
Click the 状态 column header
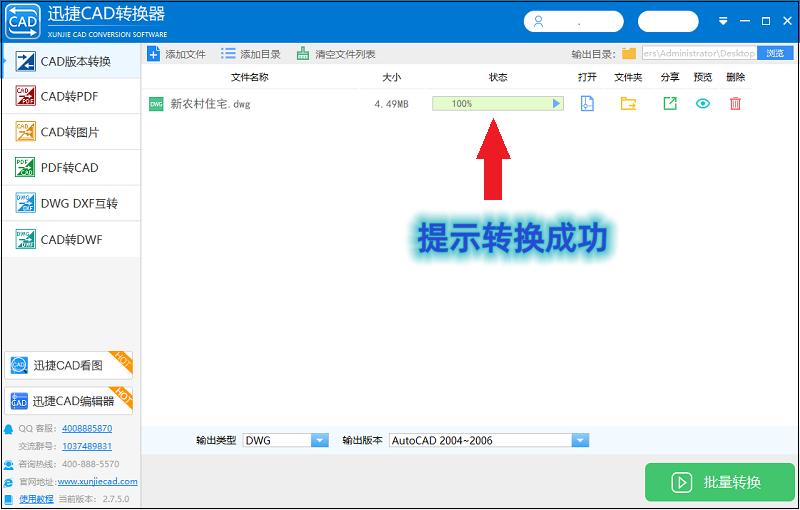coord(498,77)
